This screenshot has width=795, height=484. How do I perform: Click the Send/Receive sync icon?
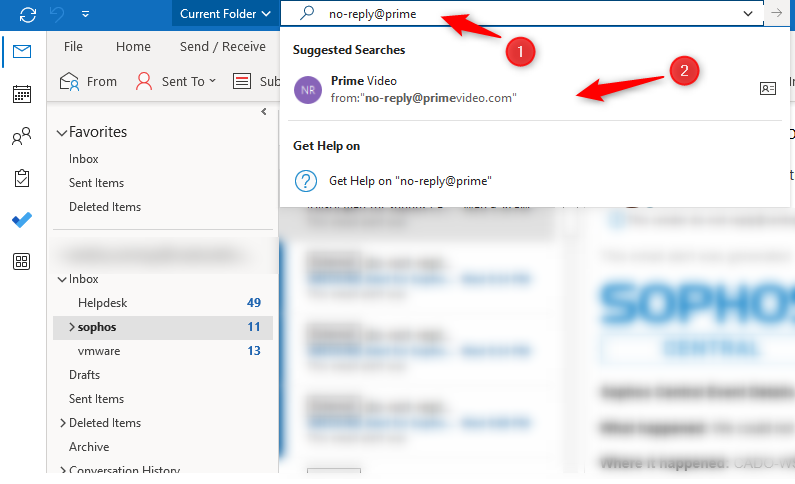point(27,14)
